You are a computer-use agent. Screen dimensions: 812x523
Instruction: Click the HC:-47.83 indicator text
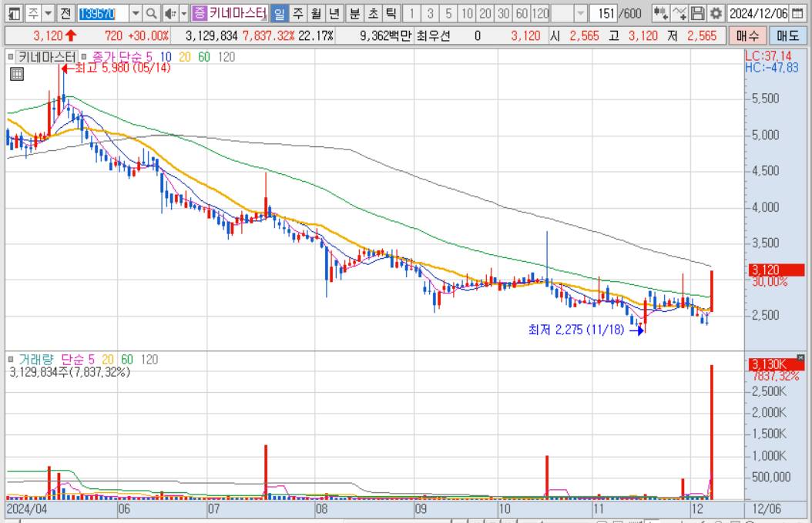point(772,67)
